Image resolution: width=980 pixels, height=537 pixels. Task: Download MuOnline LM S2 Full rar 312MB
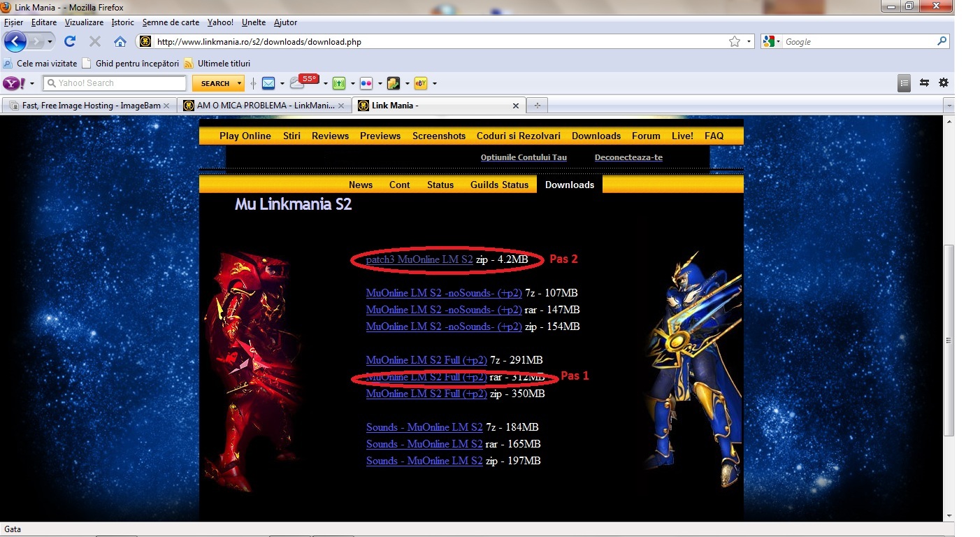click(426, 377)
